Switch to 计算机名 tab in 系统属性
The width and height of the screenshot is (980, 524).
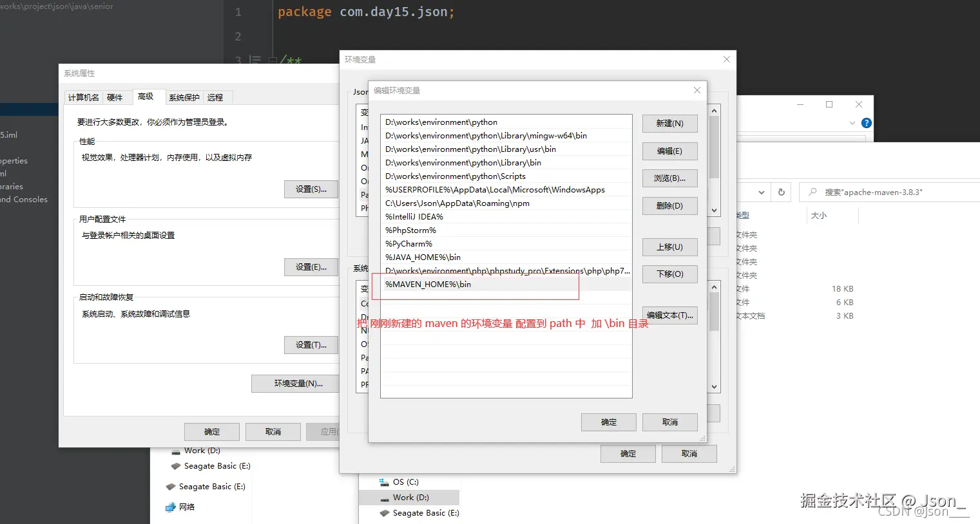coord(84,98)
